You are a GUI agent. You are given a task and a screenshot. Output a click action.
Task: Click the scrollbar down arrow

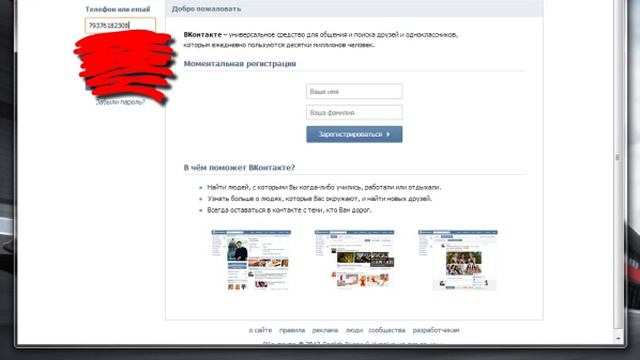618,338
